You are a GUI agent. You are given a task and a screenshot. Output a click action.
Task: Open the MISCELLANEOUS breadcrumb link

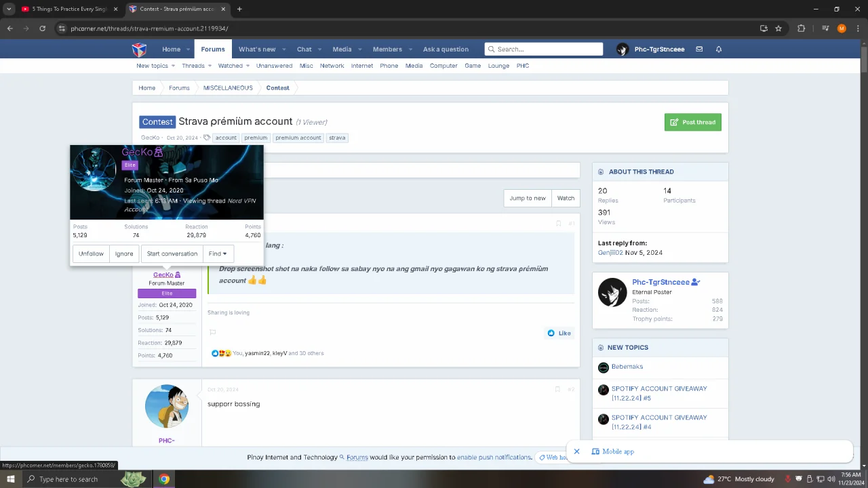pyautogui.click(x=228, y=88)
